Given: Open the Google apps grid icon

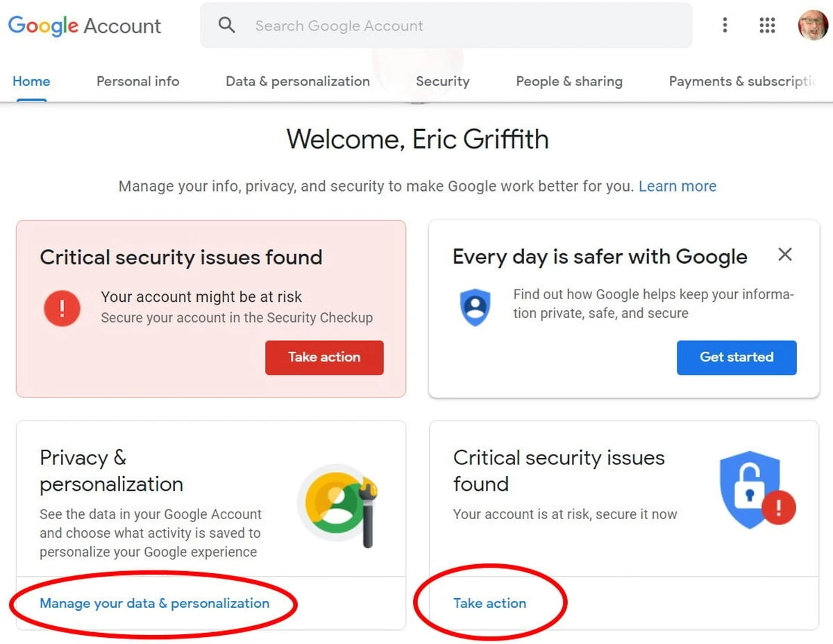Looking at the screenshot, I should click(x=766, y=25).
